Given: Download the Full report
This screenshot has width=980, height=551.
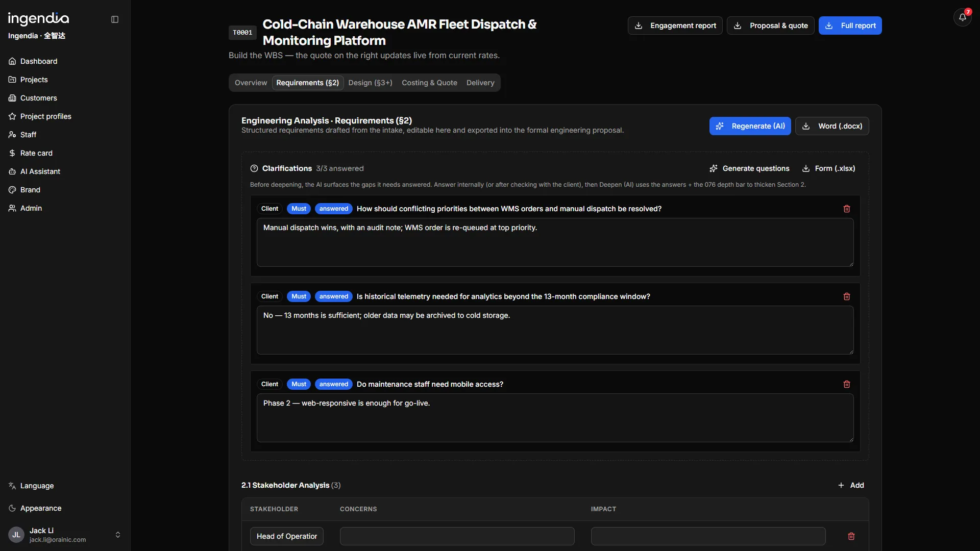Looking at the screenshot, I should pyautogui.click(x=850, y=26).
